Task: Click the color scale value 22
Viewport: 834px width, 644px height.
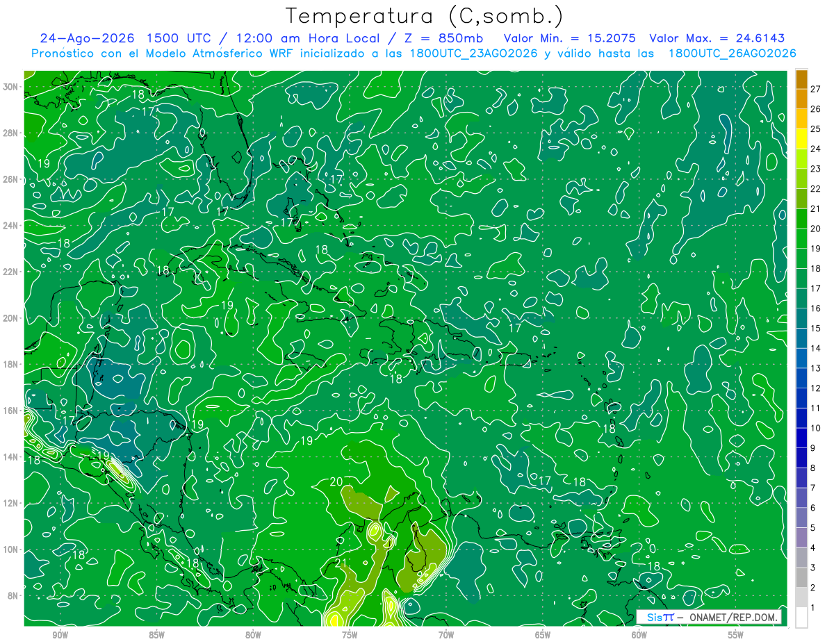Action: click(816, 189)
